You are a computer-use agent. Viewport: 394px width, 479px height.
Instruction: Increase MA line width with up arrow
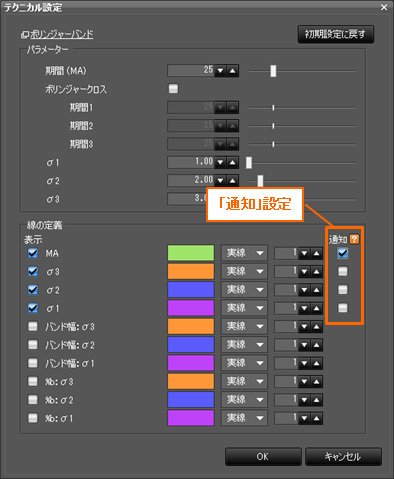[x=317, y=253]
